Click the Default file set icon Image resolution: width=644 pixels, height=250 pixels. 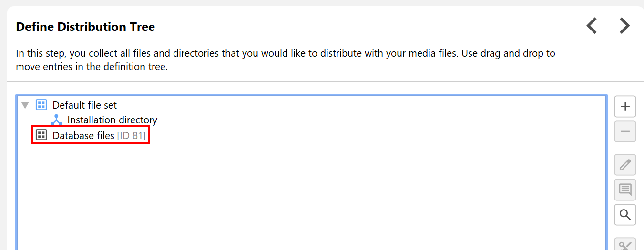[x=41, y=105]
